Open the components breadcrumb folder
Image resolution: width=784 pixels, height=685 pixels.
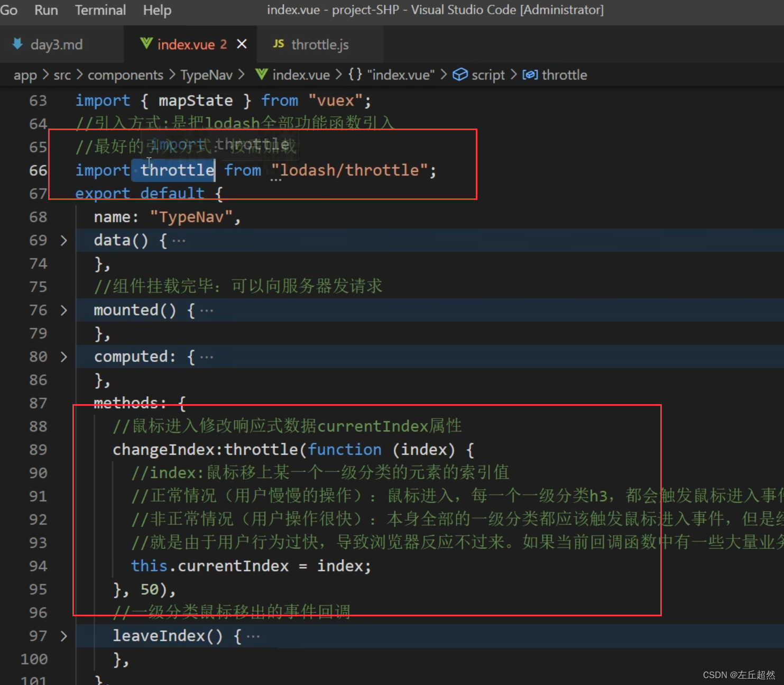tap(125, 75)
